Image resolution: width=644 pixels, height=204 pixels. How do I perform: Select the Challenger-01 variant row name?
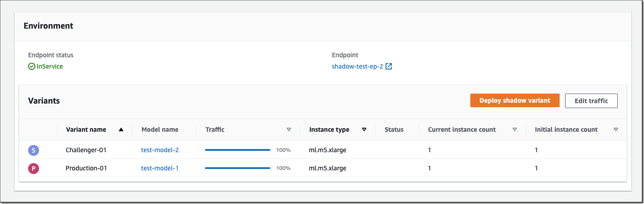coord(86,150)
